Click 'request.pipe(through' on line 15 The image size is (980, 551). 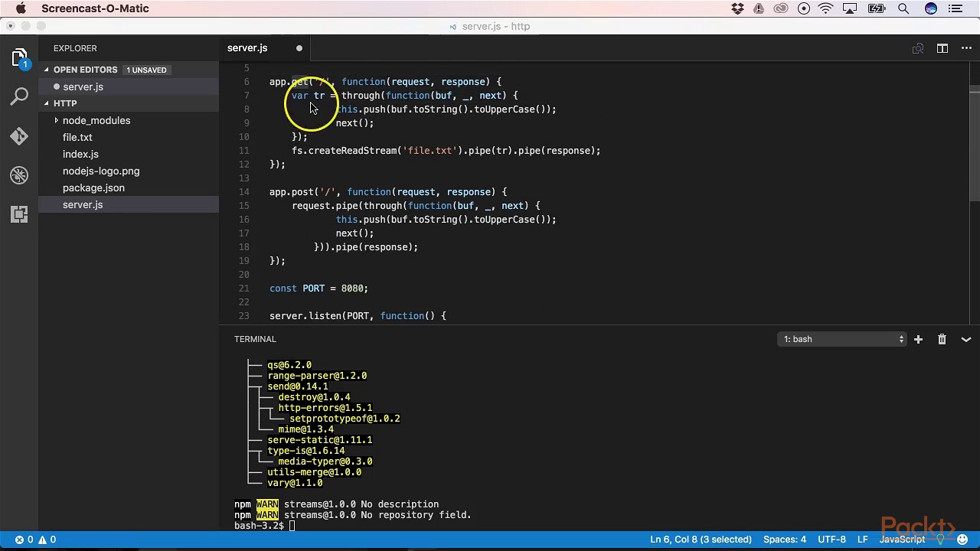click(347, 206)
